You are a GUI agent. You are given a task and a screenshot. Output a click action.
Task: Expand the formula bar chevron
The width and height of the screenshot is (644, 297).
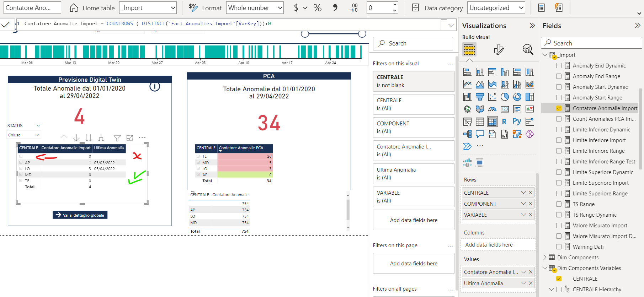pos(451,25)
